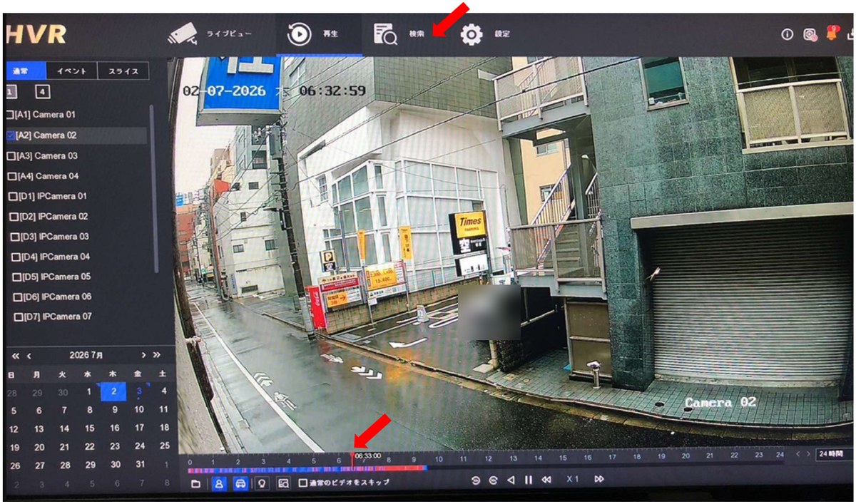
Task: Click the search magnifier icon in header
Action: pos(385,34)
